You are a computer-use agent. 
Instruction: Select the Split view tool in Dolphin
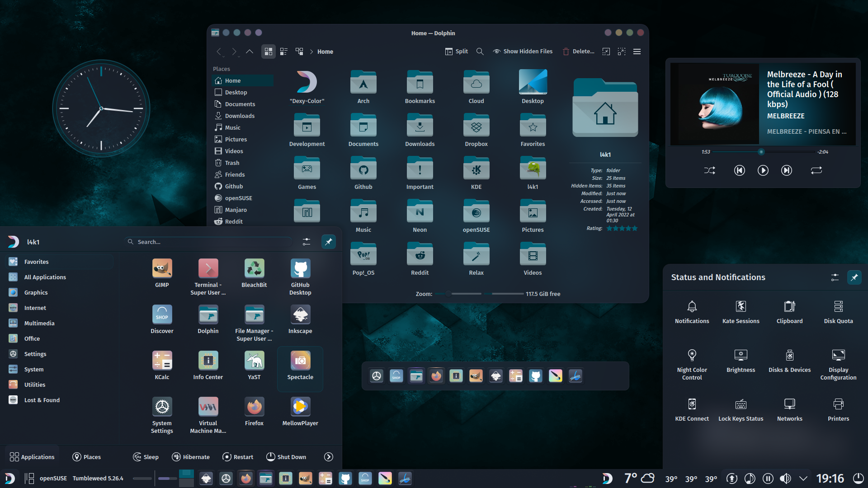pos(457,51)
